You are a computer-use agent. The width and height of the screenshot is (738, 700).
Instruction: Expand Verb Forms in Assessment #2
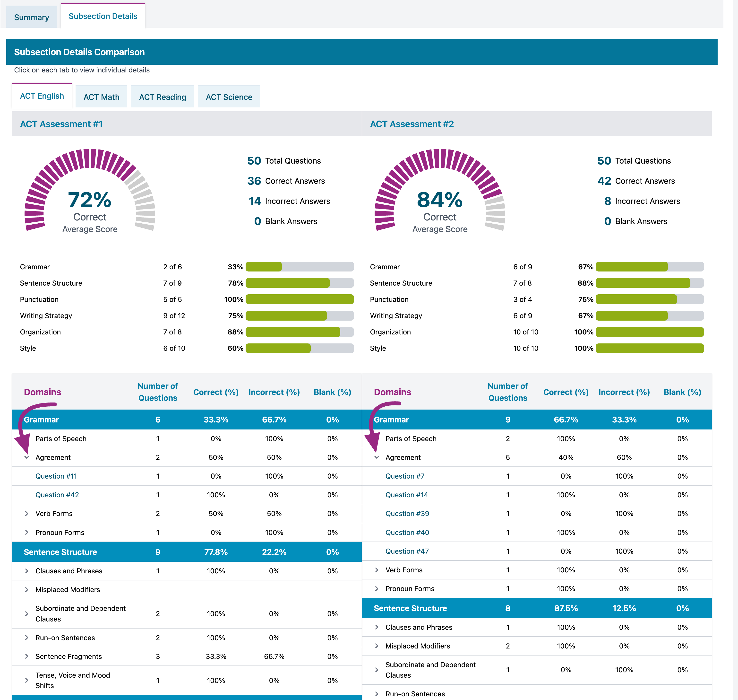[x=377, y=570]
